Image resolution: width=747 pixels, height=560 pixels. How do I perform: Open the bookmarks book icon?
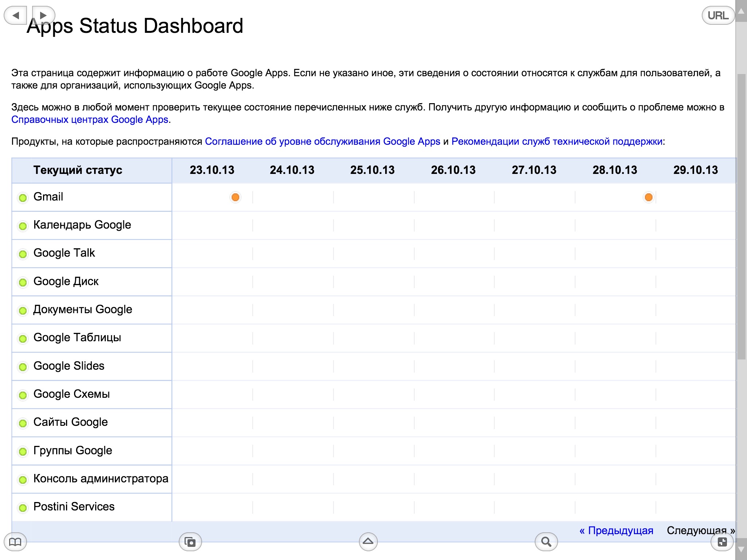point(15,542)
